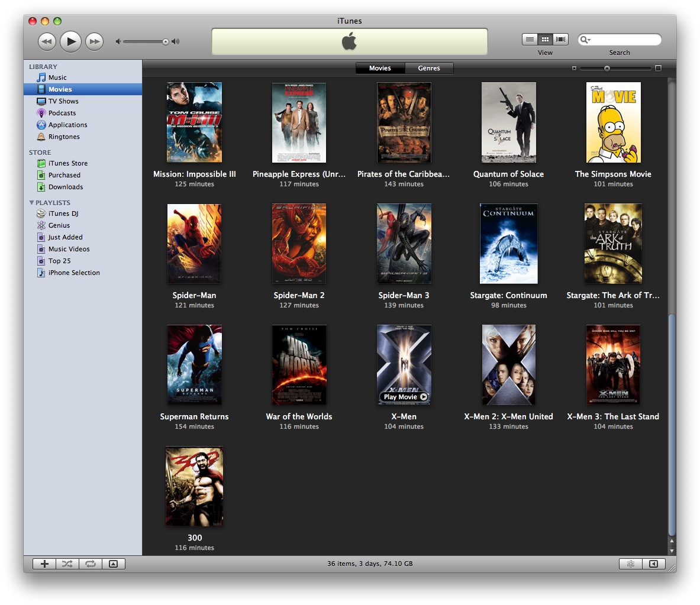Viewport: 700px width, 605px height.
Task: Click the Genius atom button
Action: pos(630,564)
